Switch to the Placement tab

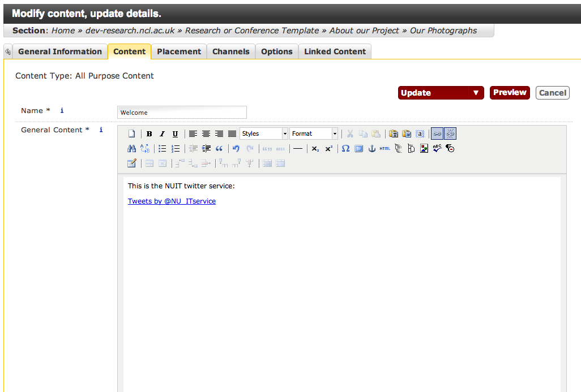click(x=179, y=51)
